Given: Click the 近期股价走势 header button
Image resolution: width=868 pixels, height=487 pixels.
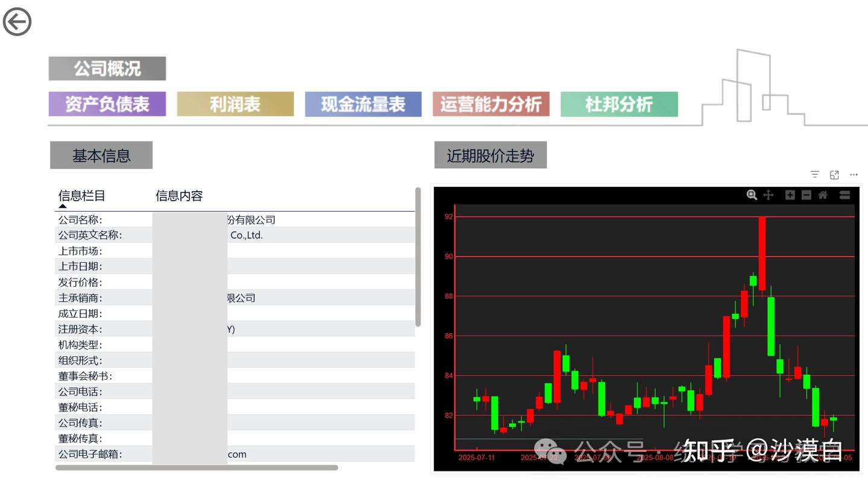Looking at the screenshot, I should 490,155.
